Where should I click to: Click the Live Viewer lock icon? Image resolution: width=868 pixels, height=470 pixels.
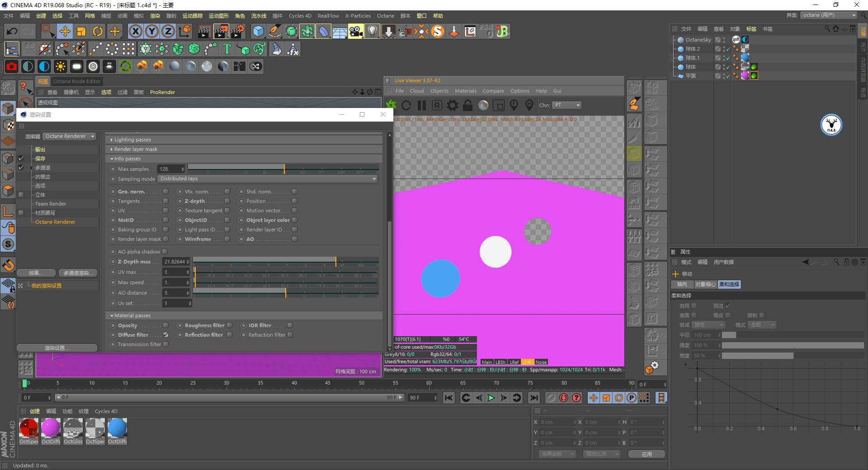pyautogui.click(x=468, y=105)
